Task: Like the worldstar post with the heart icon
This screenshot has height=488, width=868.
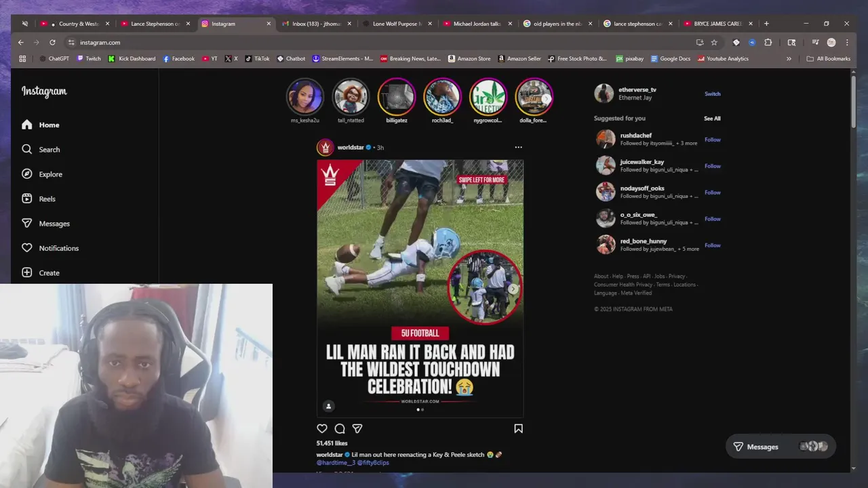Action: point(322,428)
